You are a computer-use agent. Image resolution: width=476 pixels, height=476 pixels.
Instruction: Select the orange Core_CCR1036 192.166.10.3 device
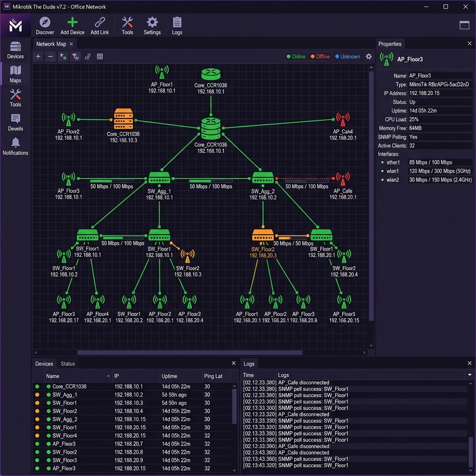point(123,119)
